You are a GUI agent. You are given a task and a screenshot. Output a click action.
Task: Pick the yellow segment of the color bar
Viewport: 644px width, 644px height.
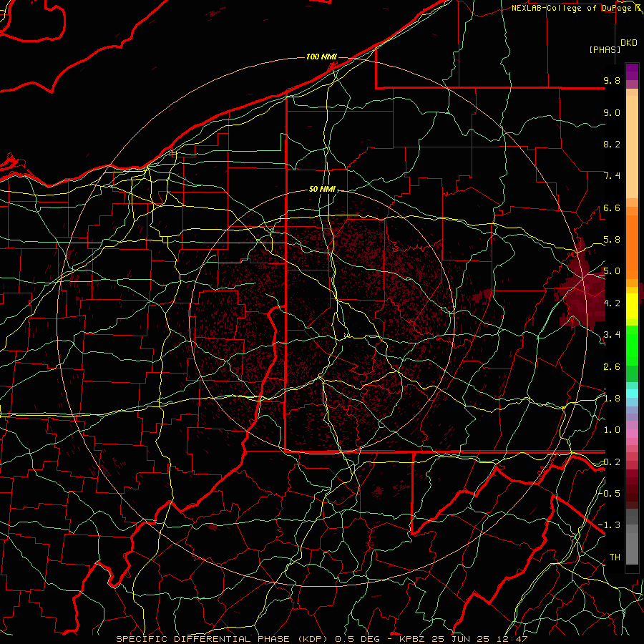click(632, 306)
